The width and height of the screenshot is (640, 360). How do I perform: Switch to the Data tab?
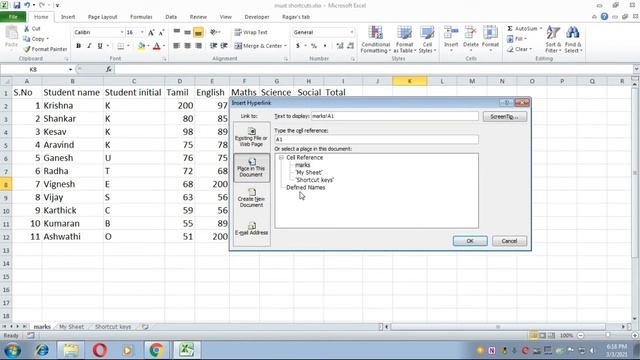click(x=171, y=17)
